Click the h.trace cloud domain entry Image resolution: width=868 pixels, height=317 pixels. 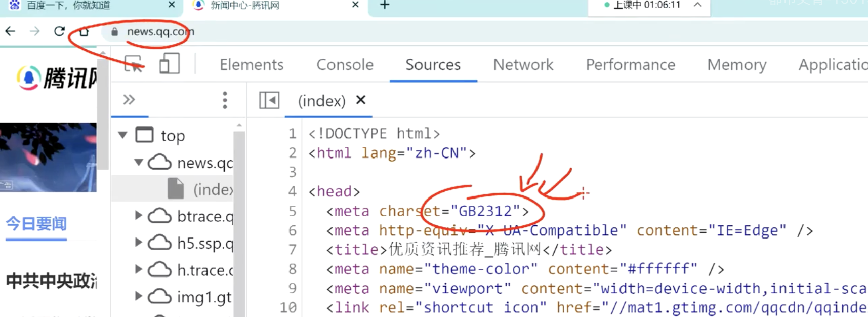190,269
